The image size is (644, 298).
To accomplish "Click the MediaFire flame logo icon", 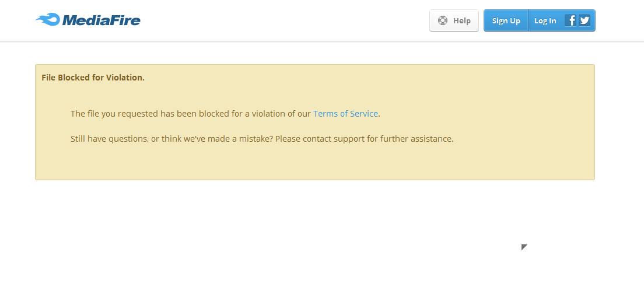I will pos(48,20).
